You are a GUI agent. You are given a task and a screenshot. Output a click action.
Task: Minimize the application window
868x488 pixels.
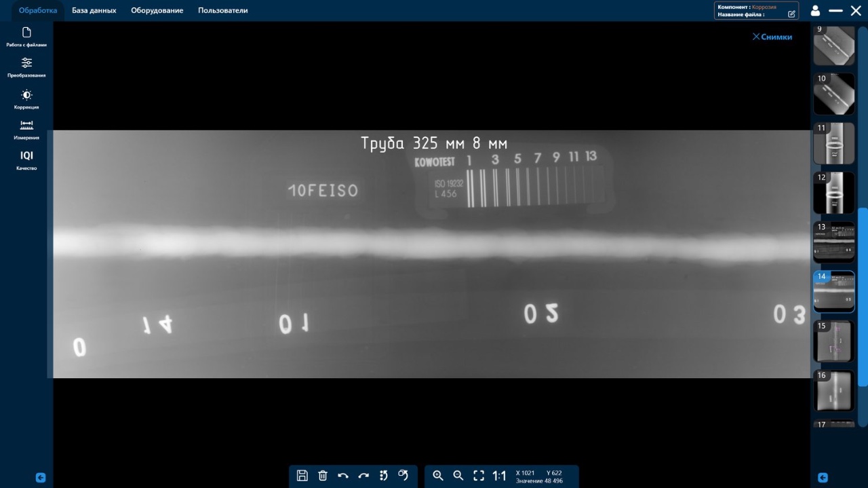(x=835, y=11)
